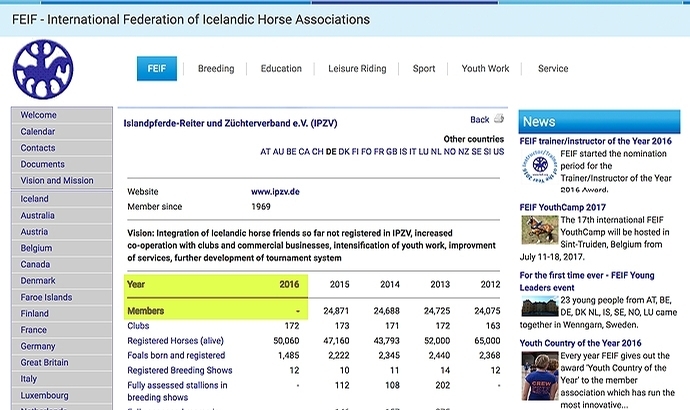Open the www.ipzv.de website link
This screenshot has height=410, width=690.
[275, 191]
